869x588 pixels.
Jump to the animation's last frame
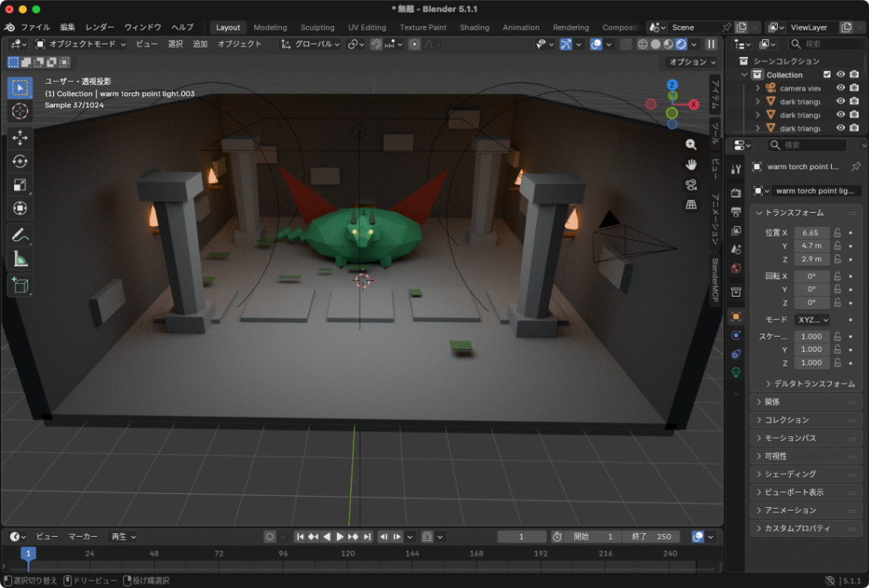[367, 537]
